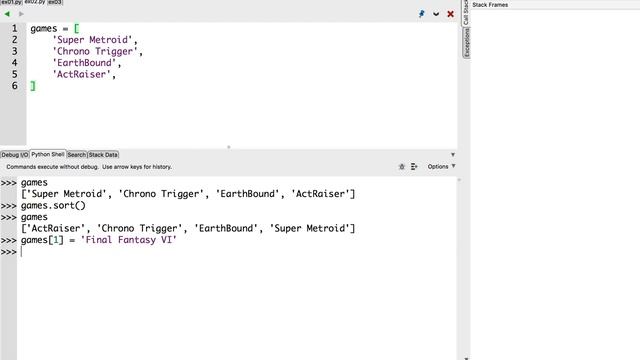Switch to the ex03 editor tab
The width and height of the screenshot is (640, 360).
(55, 2)
